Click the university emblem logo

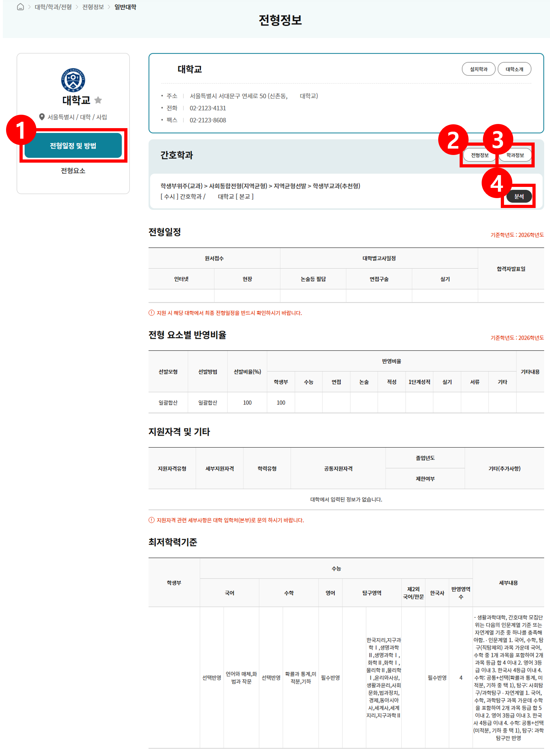(x=73, y=80)
